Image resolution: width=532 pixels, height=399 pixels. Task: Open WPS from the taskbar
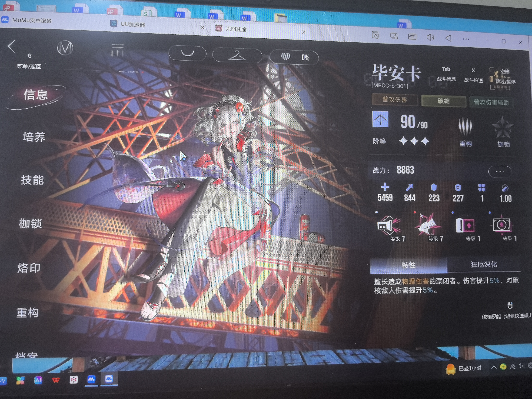tap(56, 380)
